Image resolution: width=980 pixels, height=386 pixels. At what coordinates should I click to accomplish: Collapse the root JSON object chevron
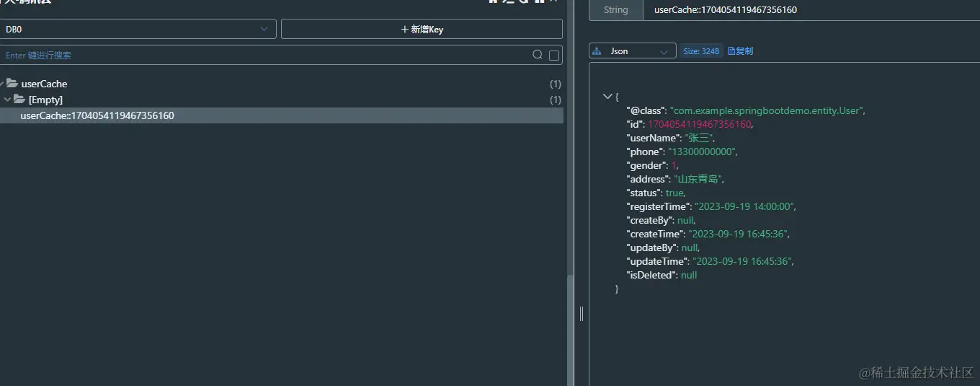coord(607,96)
